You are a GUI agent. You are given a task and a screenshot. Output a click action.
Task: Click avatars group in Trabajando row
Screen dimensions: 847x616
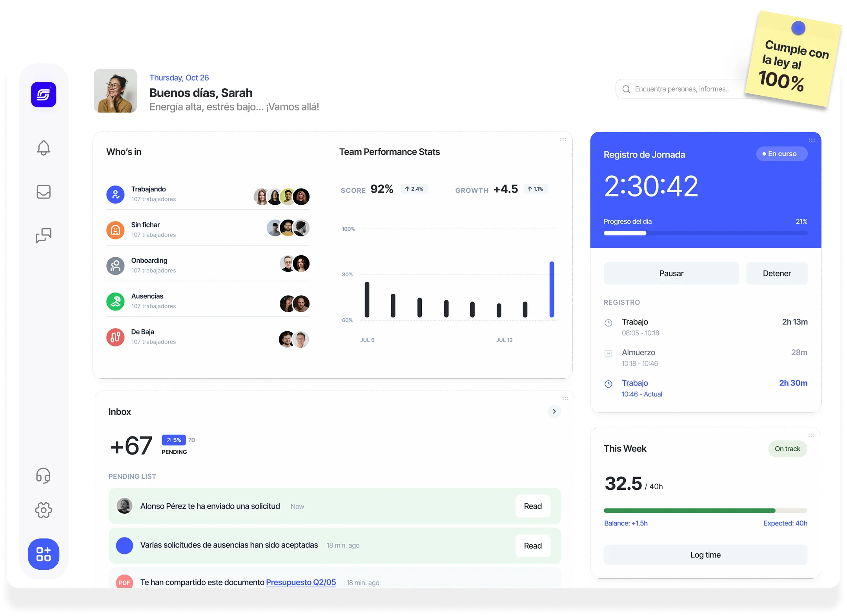281,196
